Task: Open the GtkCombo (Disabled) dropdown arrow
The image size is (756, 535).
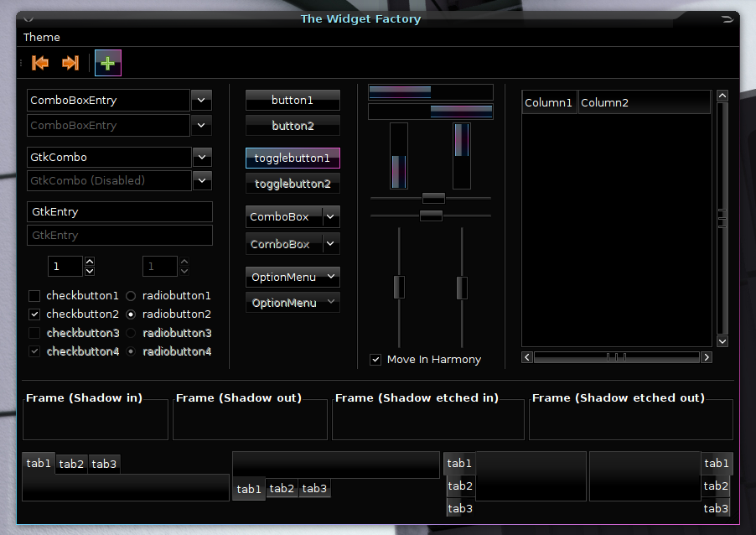Action: tap(202, 180)
